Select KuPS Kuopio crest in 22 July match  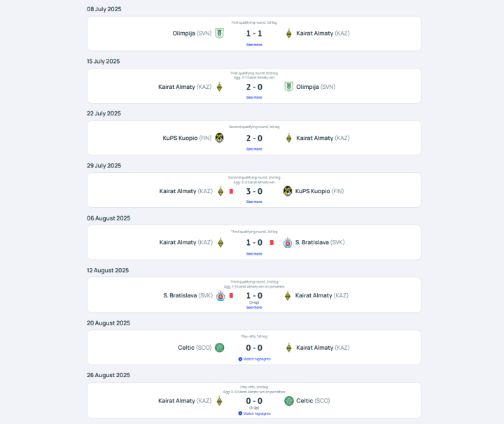click(x=219, y=138)
